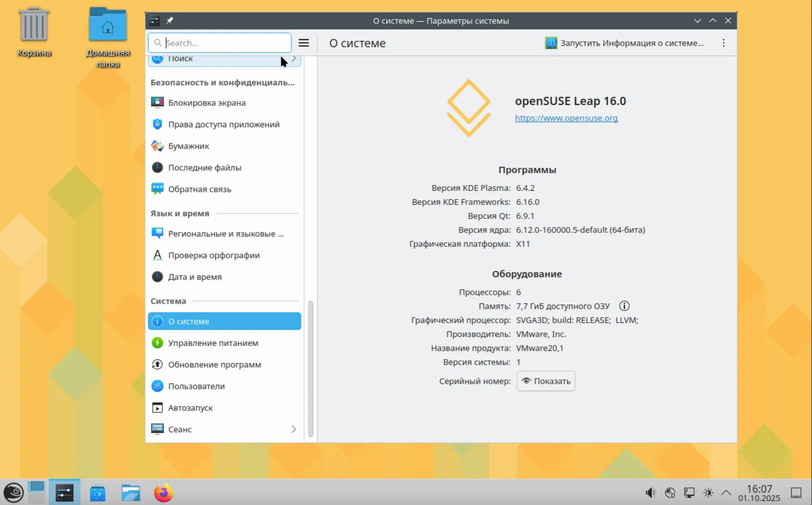Viewport: 812px width, 505px height.
Task: Open Проверка орфографии settings
Action: pyautogui.click(x=224, y=255)
